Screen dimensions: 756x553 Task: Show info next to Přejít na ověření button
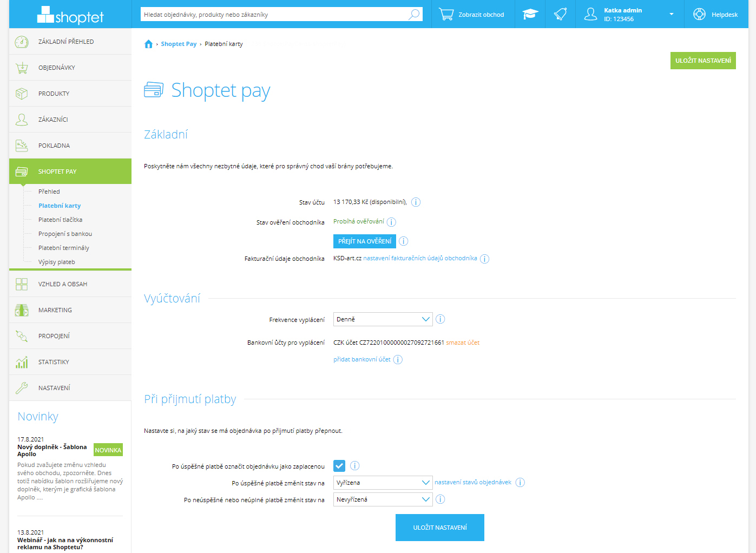pos(403,241)
